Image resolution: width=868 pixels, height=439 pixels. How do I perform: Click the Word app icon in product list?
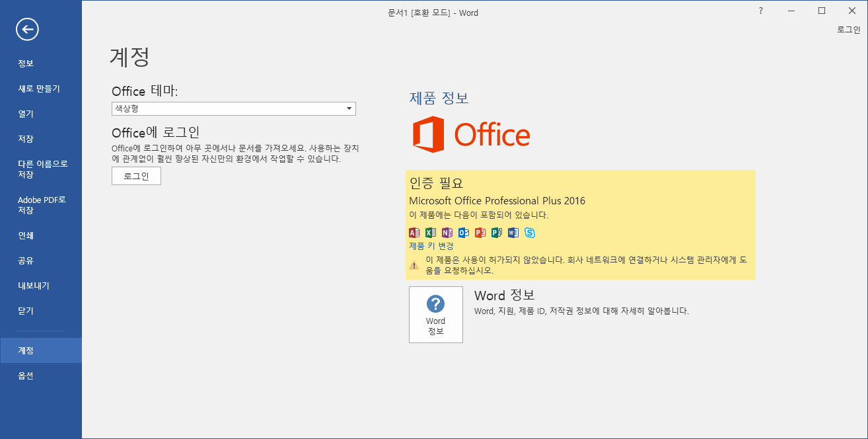point(513,232)
